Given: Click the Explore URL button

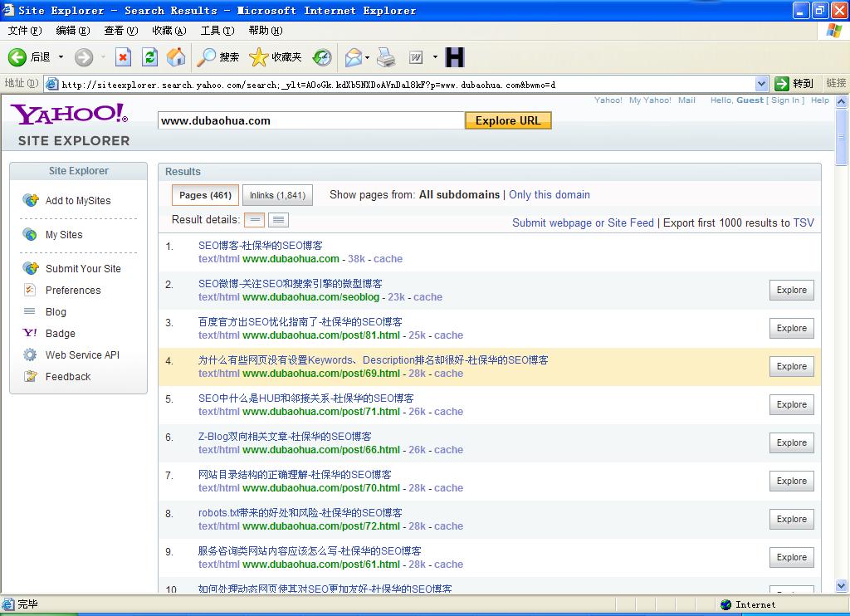Looking at the screenshot, I should click(508, 120).
